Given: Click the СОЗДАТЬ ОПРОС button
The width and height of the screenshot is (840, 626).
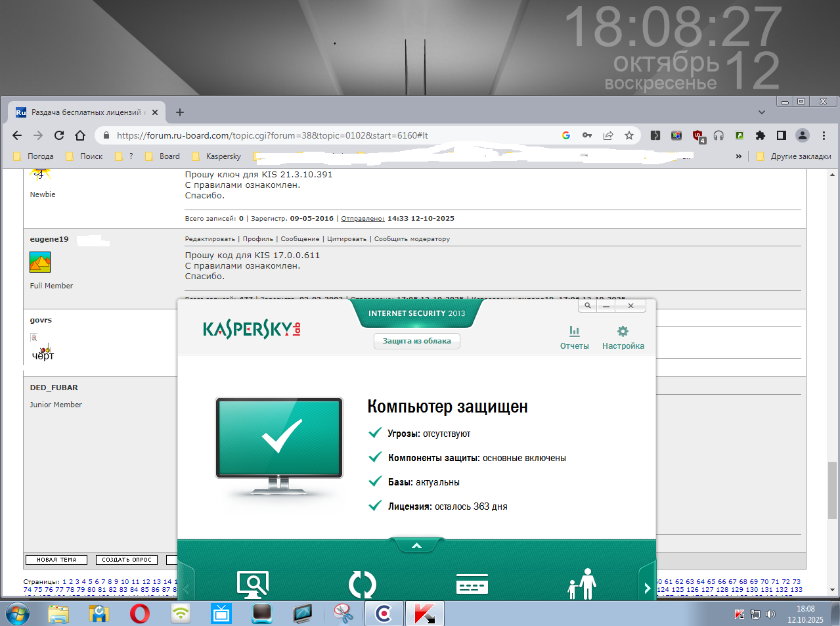Looking at the screenshot, I should [127, 560].
